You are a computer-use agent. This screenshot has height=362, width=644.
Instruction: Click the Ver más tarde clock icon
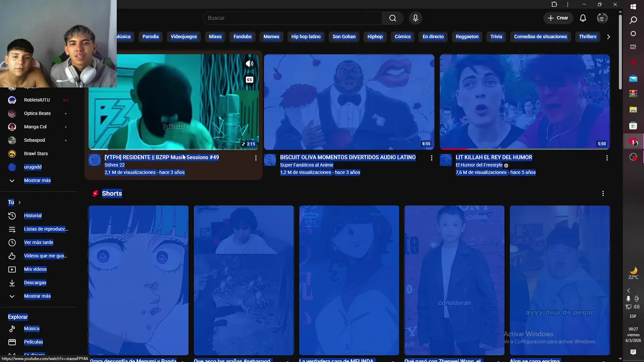[12, 242]
